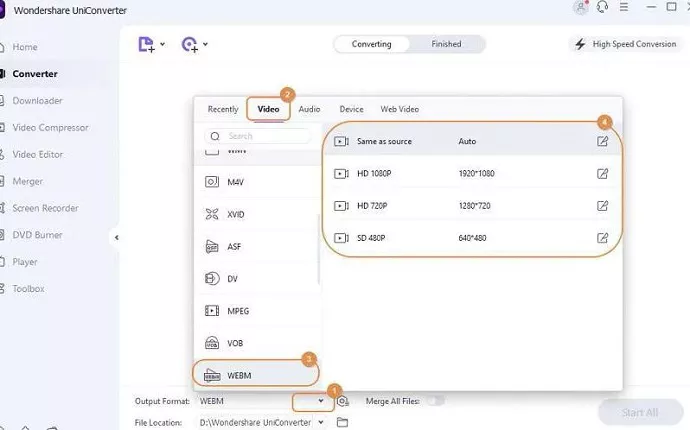The height and width of the screenshot is (430, 690).
Task: Choose the MPEG format icon
Action: (212, 311)
